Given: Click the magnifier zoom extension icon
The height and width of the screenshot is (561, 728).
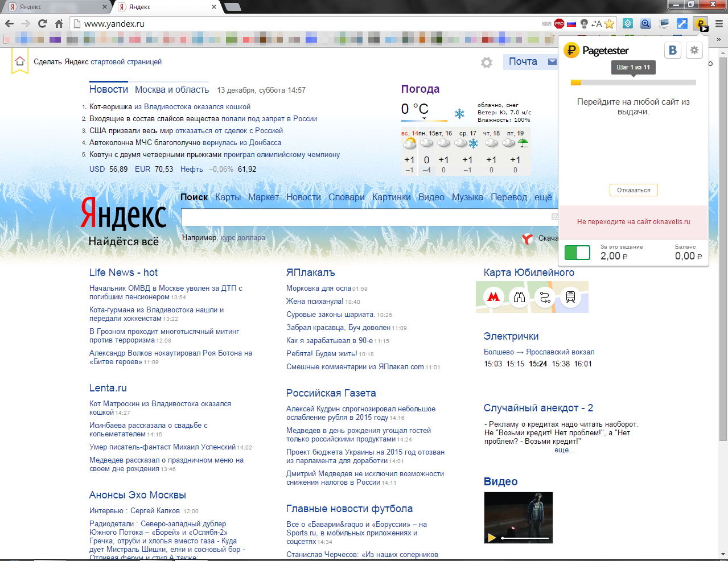Looking at the screenshot, I should click(x=645, y=23).
